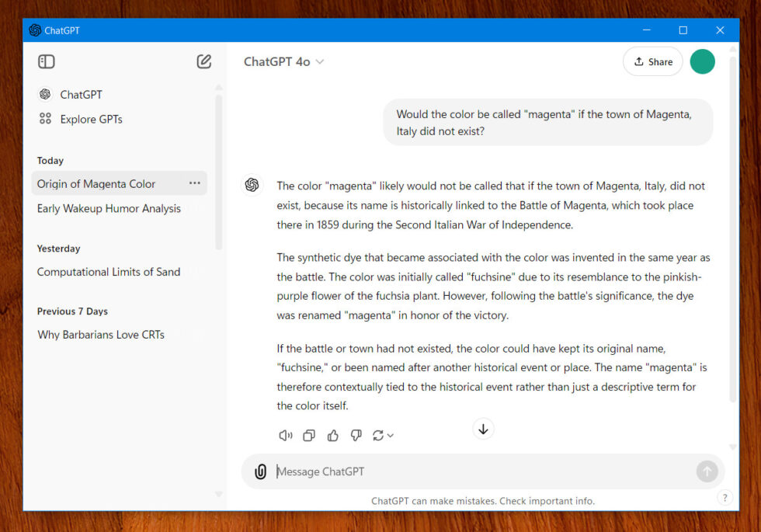Open the Why Barbarians Love CRTs conversation
Image resolution: width=761 pixels, height=532 pixels.
pos(101,335)
